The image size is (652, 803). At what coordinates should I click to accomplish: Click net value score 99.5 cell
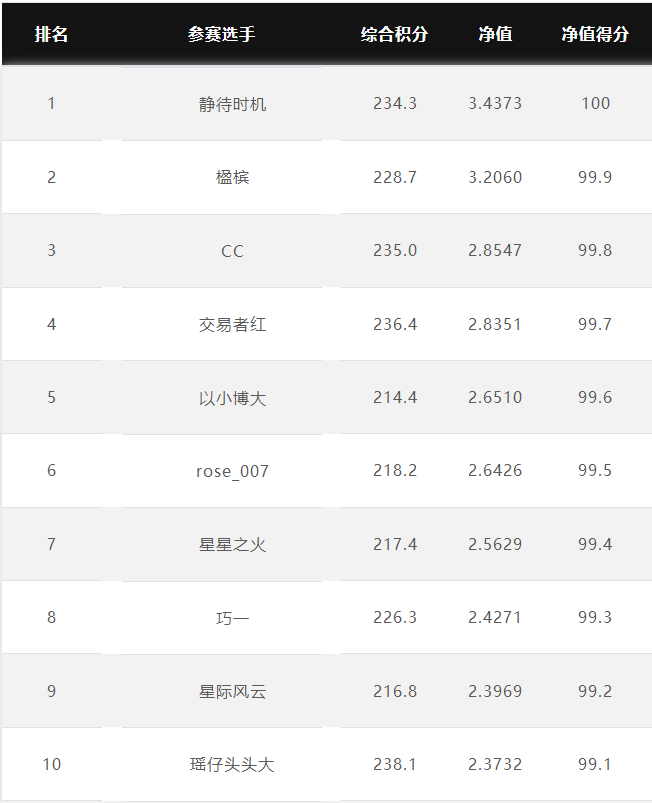[595, 471]
